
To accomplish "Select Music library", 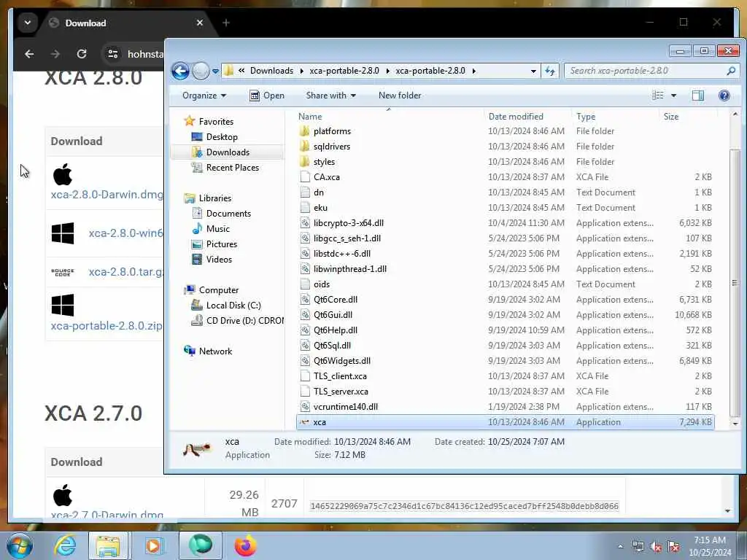I will pos(211,228).
